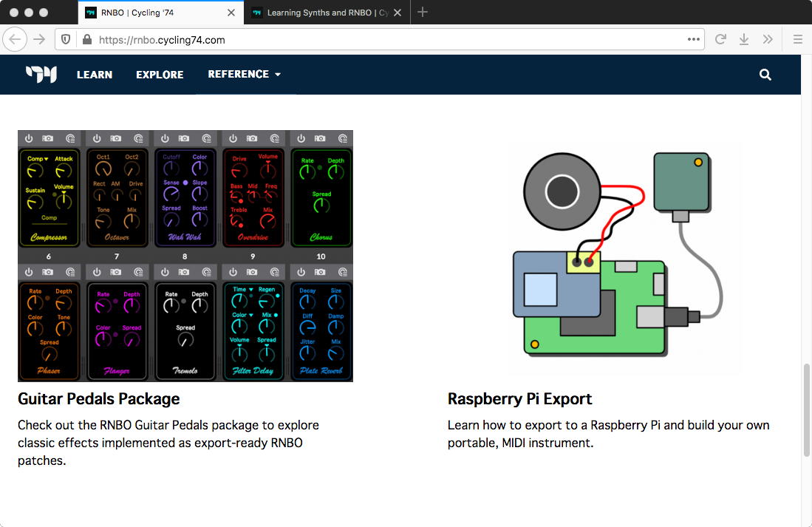Open a new tab with the plus button
The image size is (812, 527).
(x=422, y=12)
